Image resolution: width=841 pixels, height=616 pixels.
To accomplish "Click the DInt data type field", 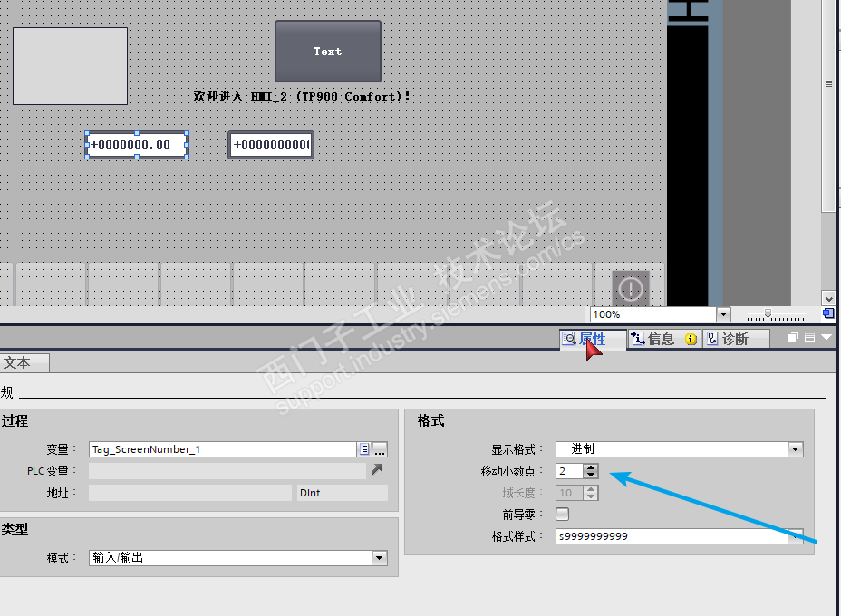I will (343, 493).
